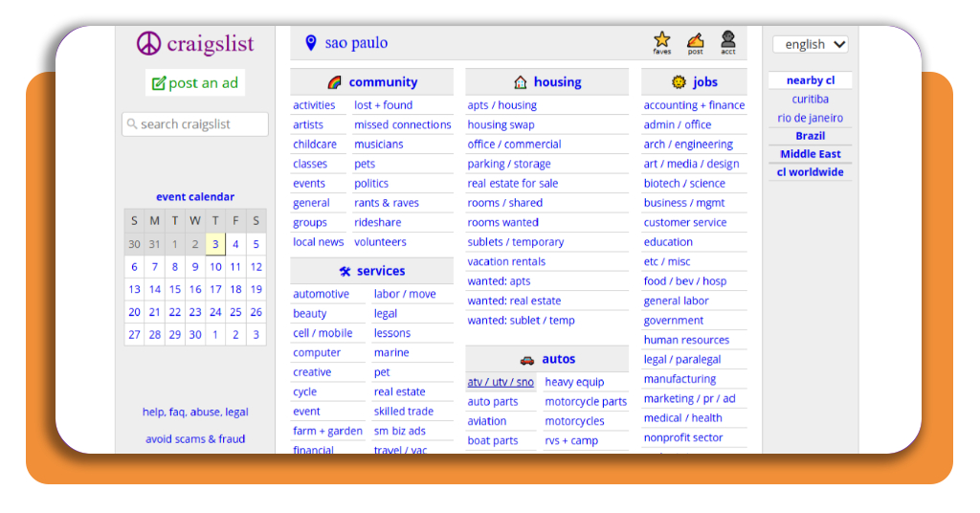Open the local news link
This screenshot has height=513, width=980.
pyautogui.click(x=318, y=242)
